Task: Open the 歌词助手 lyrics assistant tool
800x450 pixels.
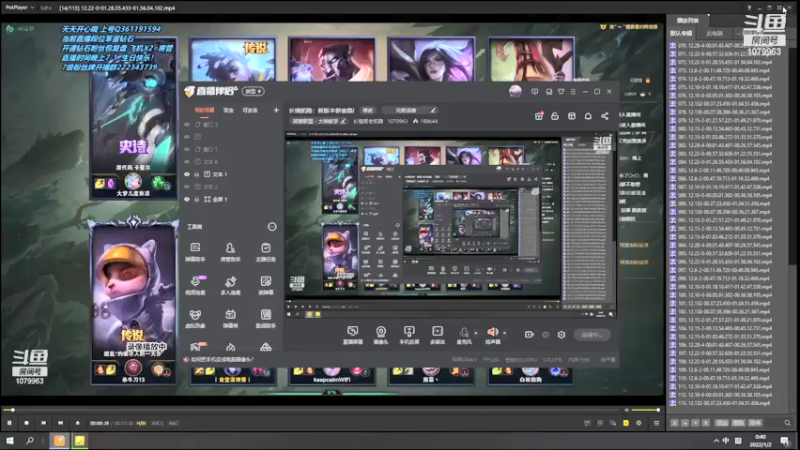Action: [265, 318]
